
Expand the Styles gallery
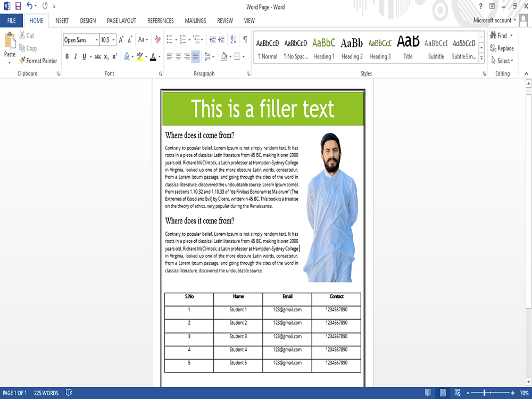coord(481,59)
